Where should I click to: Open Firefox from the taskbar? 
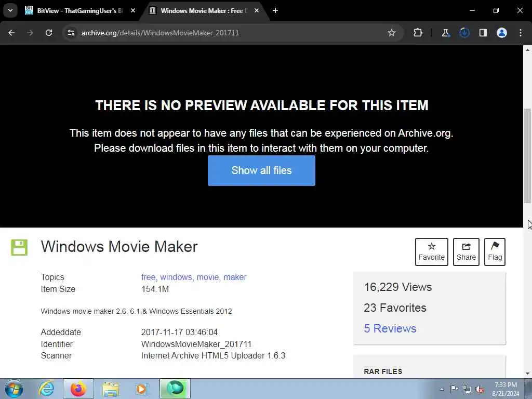pos(78,389)
